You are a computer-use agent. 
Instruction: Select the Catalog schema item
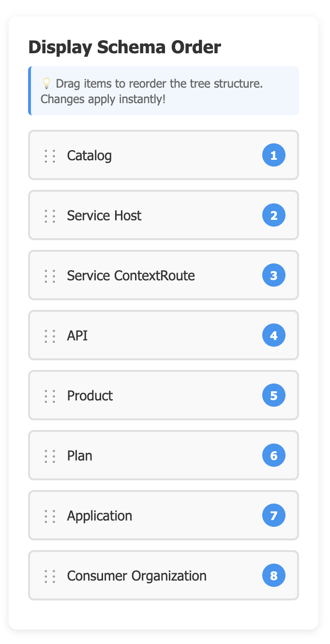(90, 155)
